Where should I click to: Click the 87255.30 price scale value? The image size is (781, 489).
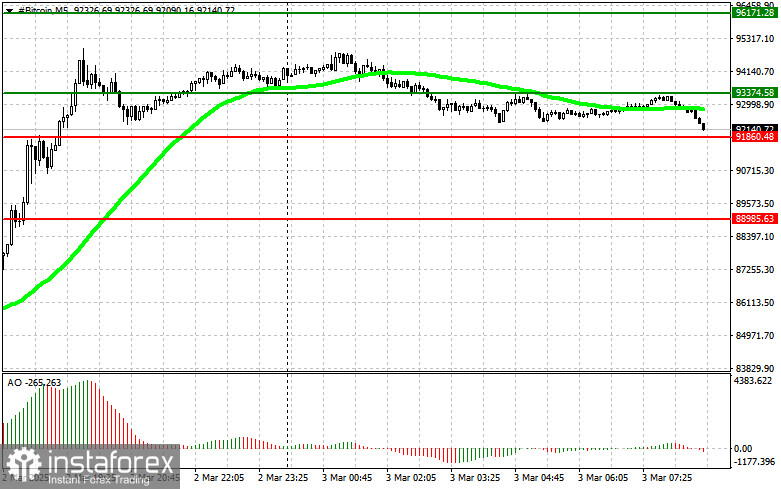pos(755,269)
